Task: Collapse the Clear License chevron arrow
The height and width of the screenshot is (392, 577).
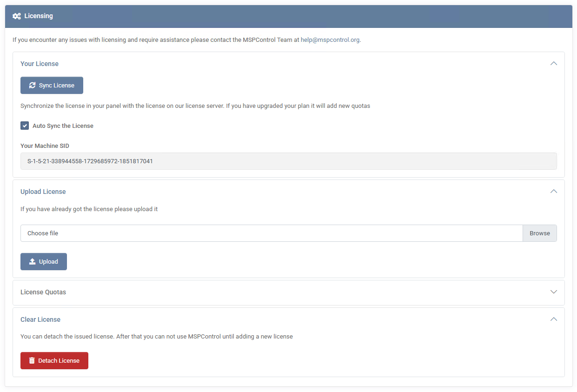Action: tap(553, 319)
